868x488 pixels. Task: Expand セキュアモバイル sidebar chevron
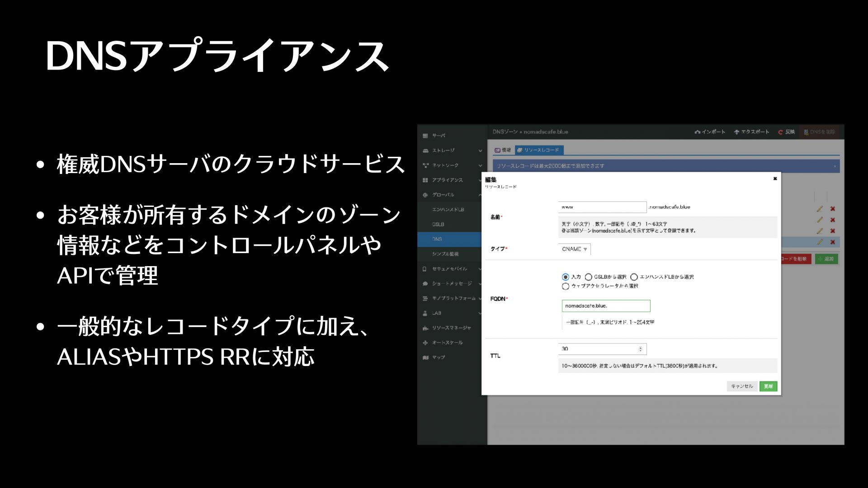pyautogui.click(x=480, y=269)
